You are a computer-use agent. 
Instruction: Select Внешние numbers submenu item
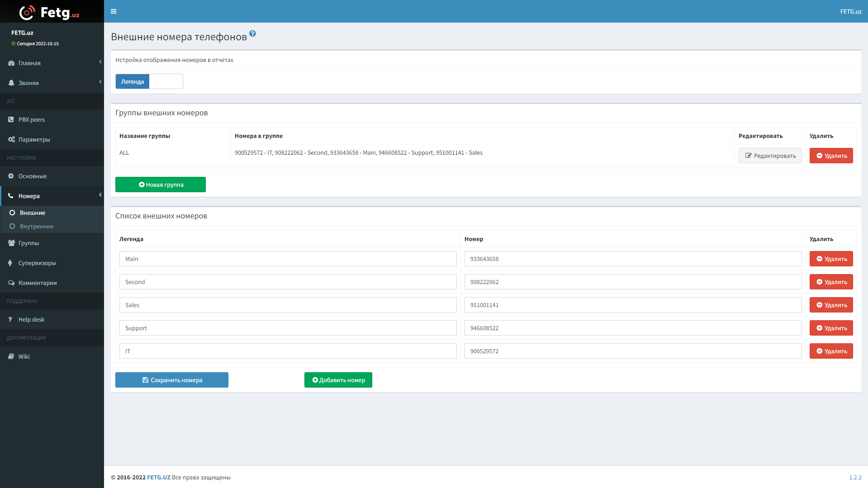click(x=33, y=213)
